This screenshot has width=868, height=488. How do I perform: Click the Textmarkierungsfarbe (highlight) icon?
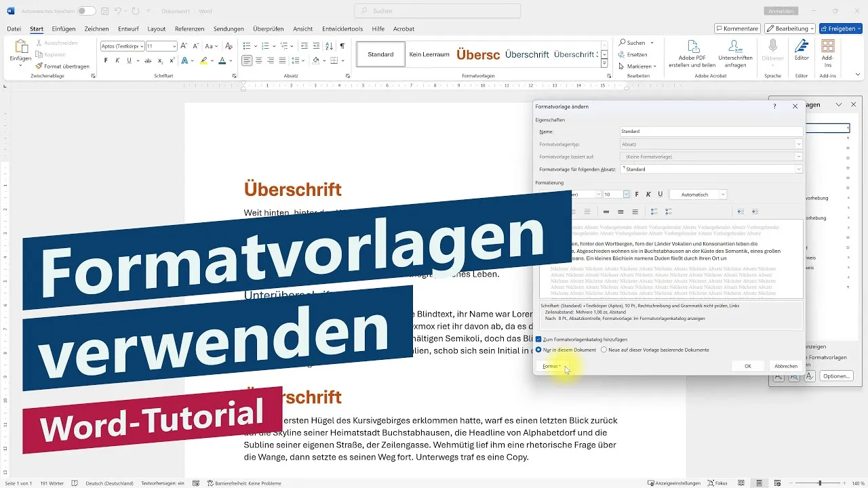(203, 60)
